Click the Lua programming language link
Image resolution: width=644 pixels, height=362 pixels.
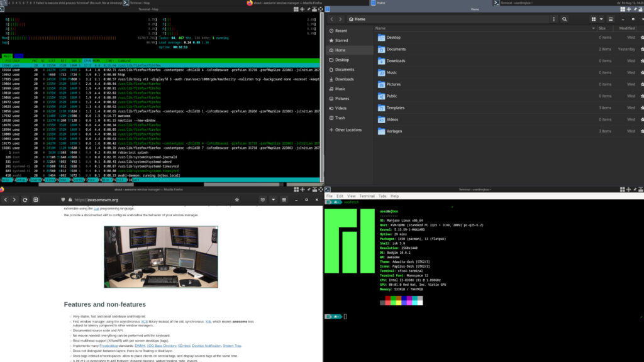[x=96, y=208]
